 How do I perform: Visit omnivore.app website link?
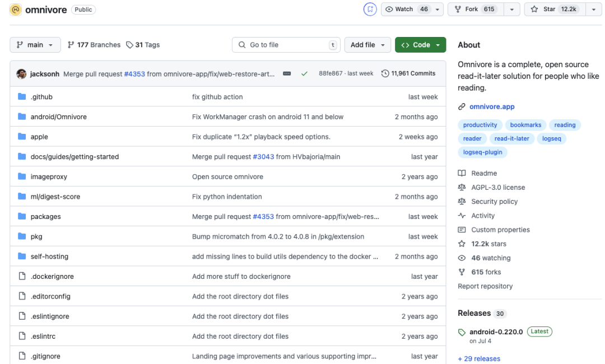tap(492, 106)
